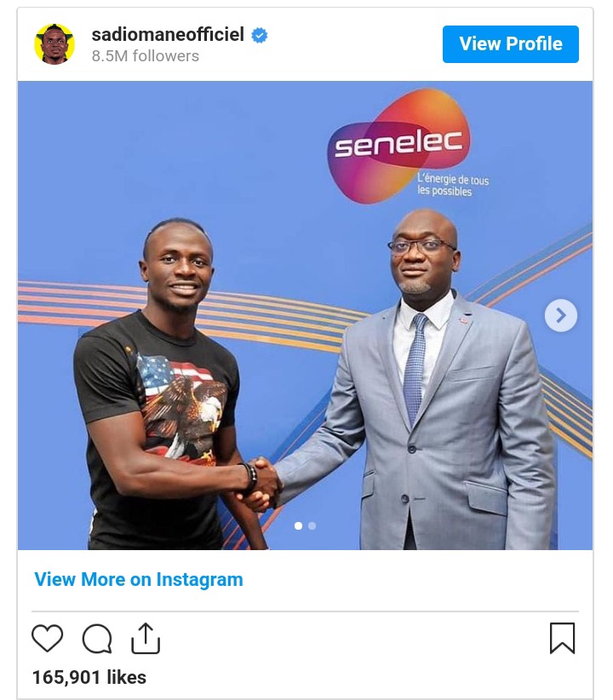The width and height of the screenshot is (613, 700).
Task: Click the blue patterned tie in the photo
Action: (x=415, y=368)
